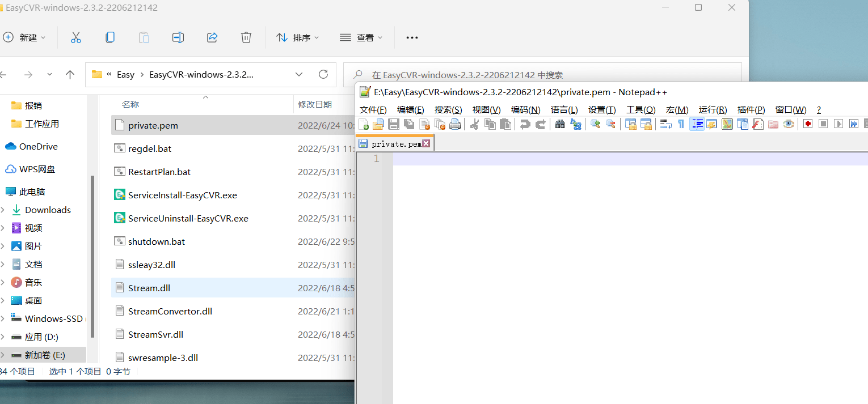This screenshot has height=404, width=868.
Task: Click Close document icon in Notepad++ toolbar
Action: click(424, 124)
